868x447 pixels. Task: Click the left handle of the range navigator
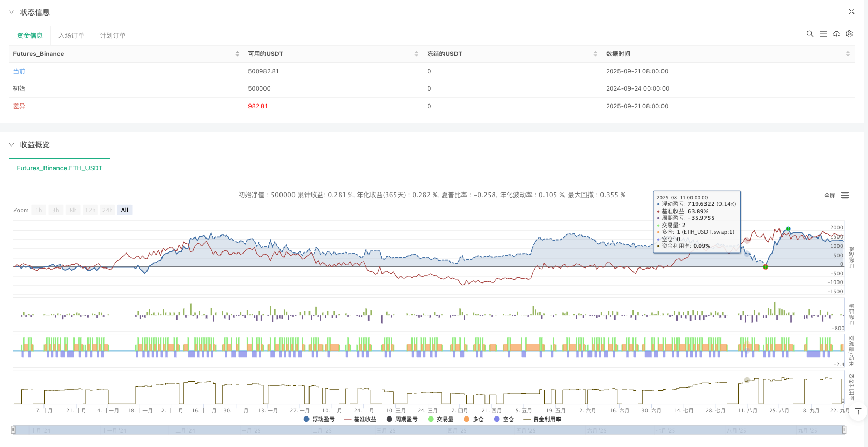(13, 429)
